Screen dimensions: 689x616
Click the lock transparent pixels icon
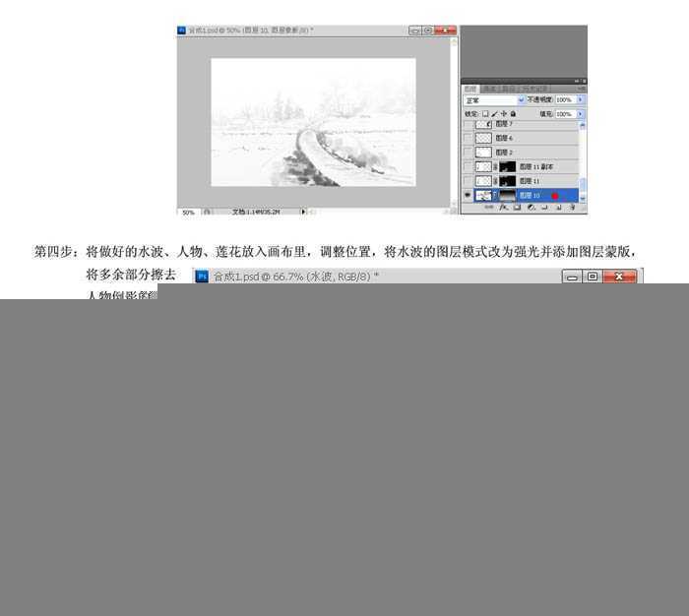point(485,114)
